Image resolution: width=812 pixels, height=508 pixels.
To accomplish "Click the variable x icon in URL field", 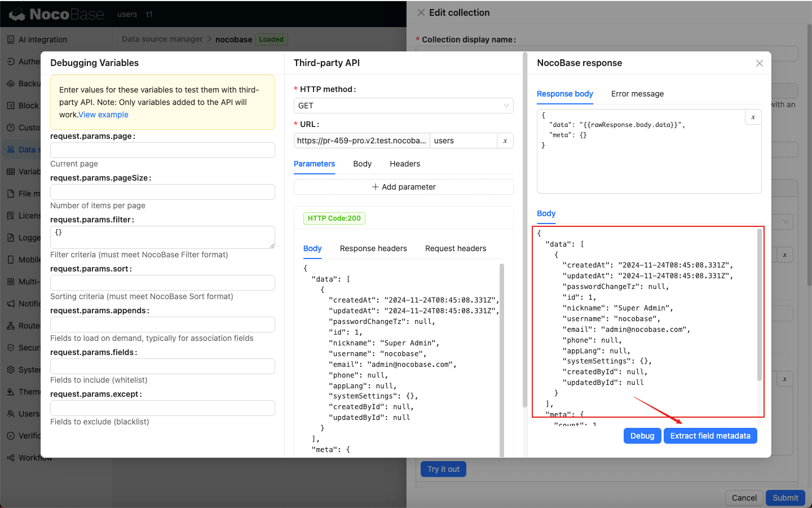I will point(505,141).
